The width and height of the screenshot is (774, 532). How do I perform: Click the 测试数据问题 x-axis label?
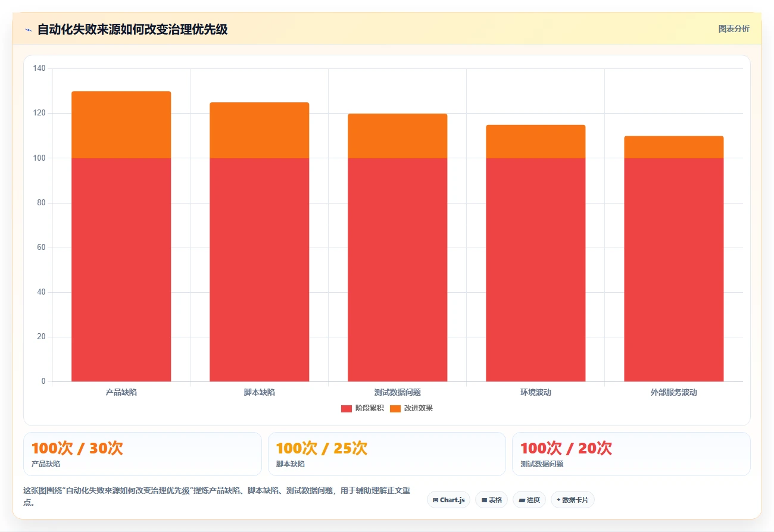click(x=398, y=393)
